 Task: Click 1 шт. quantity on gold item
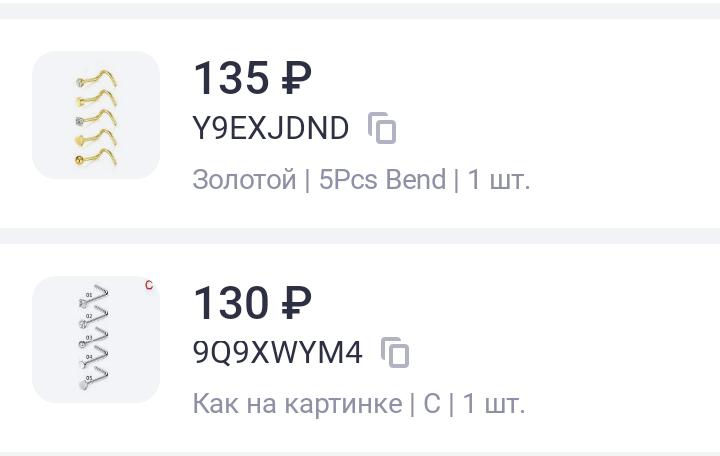click(x=499, y=180)
